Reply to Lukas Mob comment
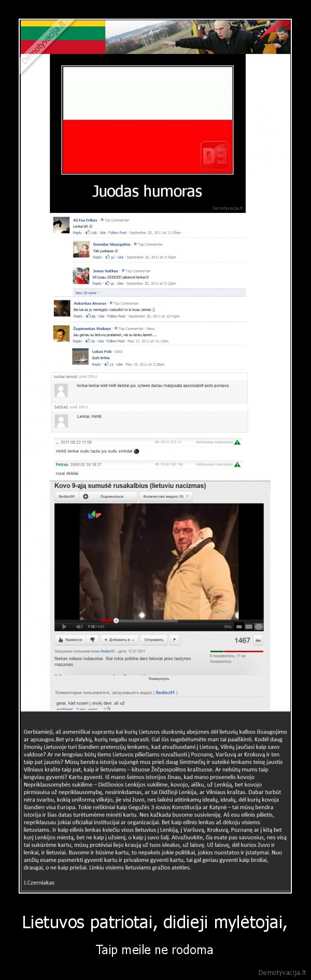This screenshot has width=311, height=980. click(x=97, y=364)
